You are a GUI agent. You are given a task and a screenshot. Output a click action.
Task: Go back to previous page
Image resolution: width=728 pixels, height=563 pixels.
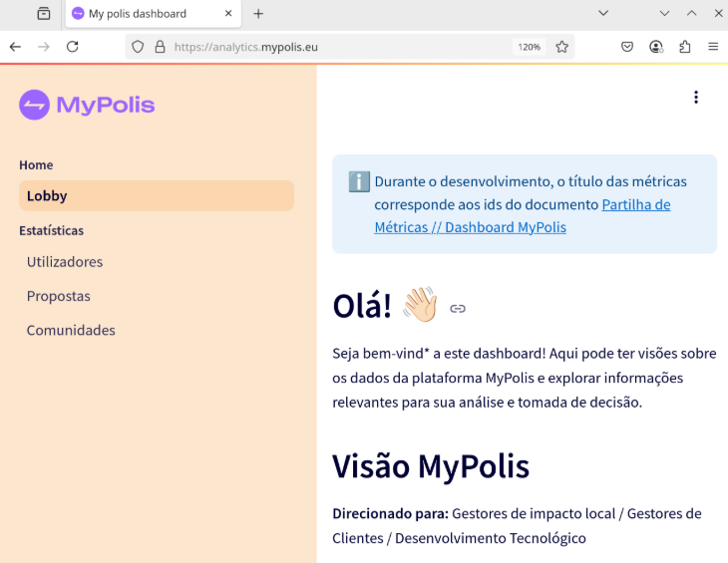click(15, 47)
